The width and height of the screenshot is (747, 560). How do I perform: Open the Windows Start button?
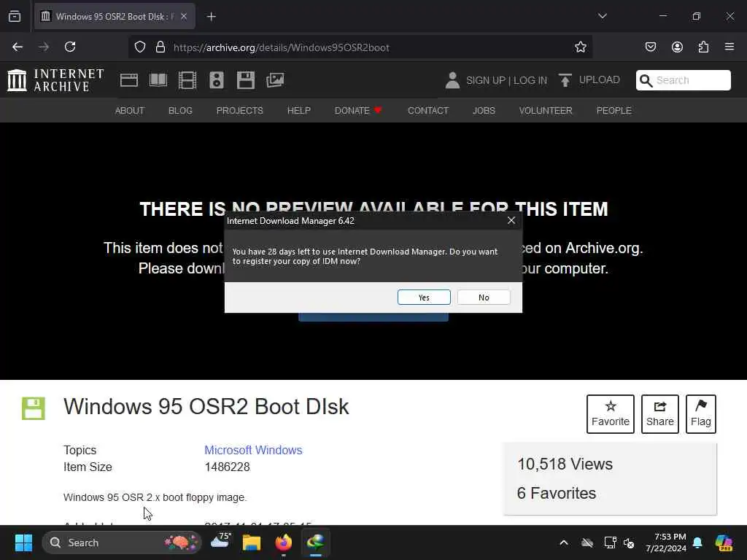[x=23, y=542]
